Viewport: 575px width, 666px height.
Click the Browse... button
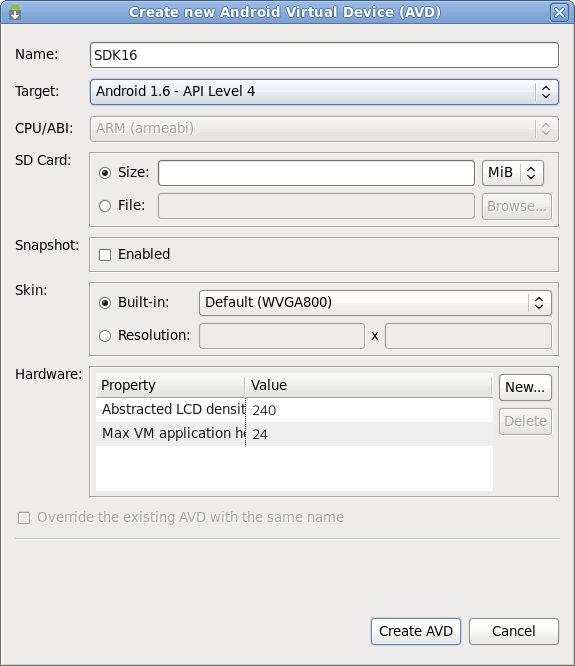(517, 206)
